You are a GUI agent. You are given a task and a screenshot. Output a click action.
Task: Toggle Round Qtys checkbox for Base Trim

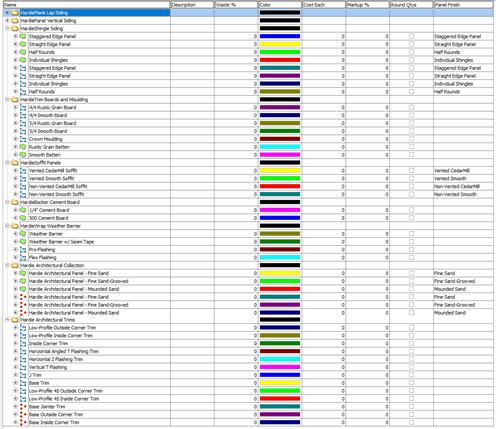[411, 383]
